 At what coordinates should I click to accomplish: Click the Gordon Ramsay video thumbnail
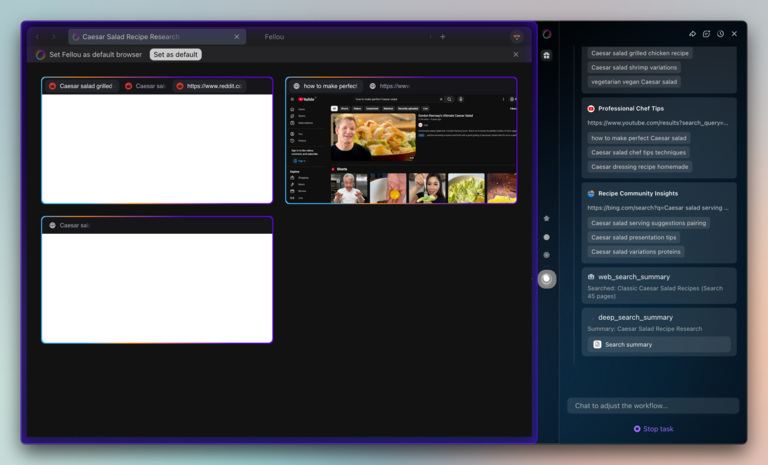coord(373,137)
